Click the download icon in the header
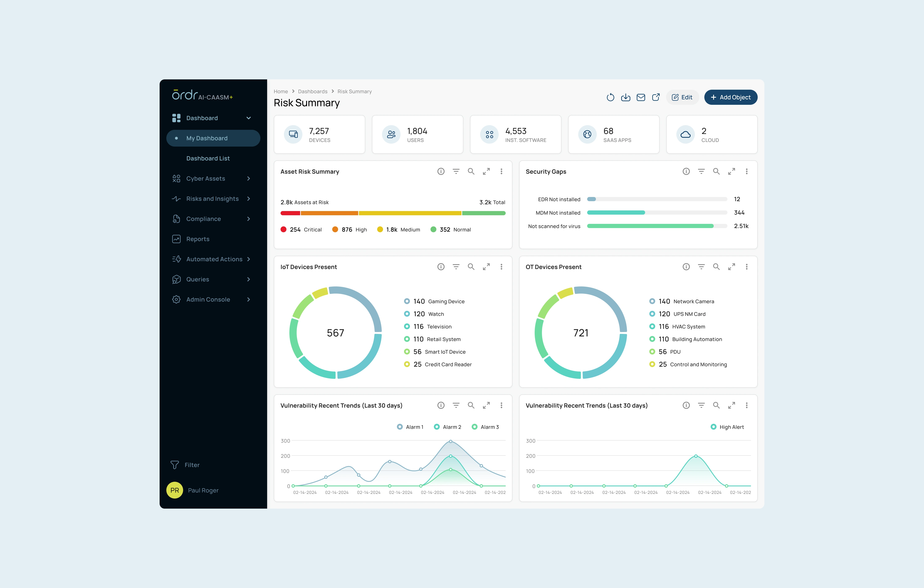This screenshot has height=588, width=924. tap(625, 97)
